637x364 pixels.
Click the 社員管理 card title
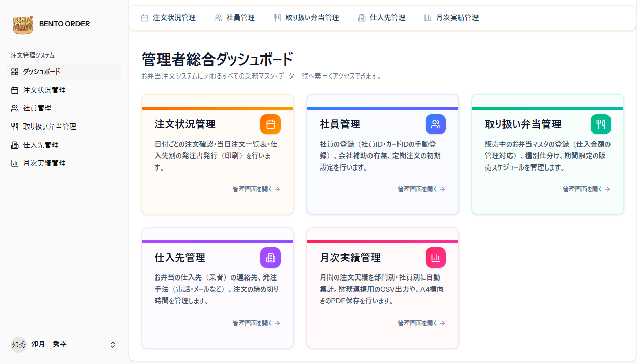340,124
